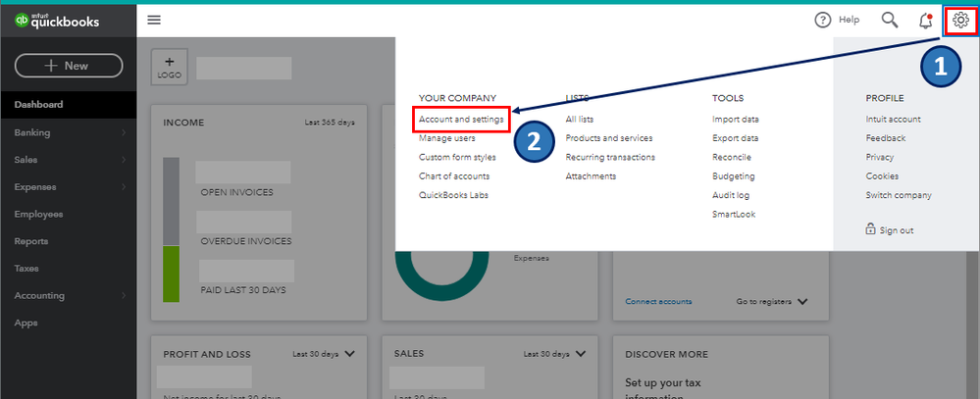Select Export data tool
Image resolution: width=980 pixels, height=399 pixels.
[x=735, y=138]
